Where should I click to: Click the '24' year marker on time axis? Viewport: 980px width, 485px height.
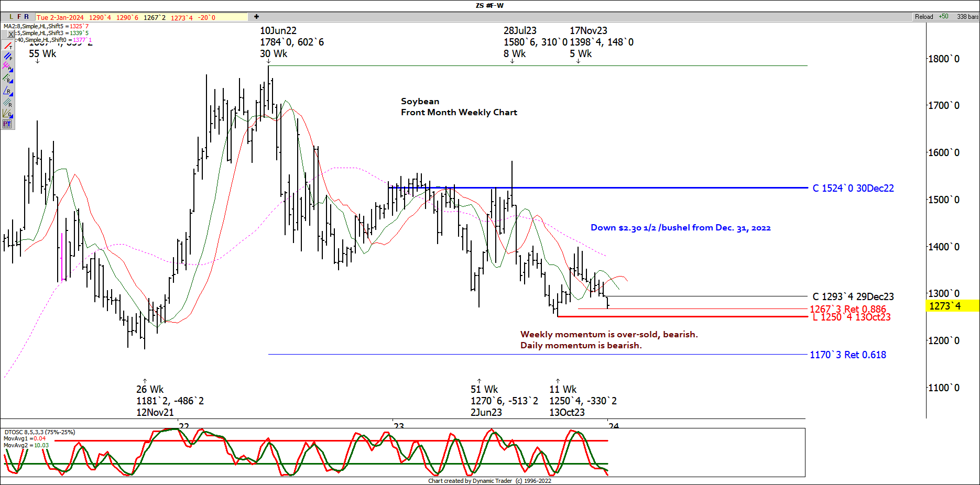point(614,426)
